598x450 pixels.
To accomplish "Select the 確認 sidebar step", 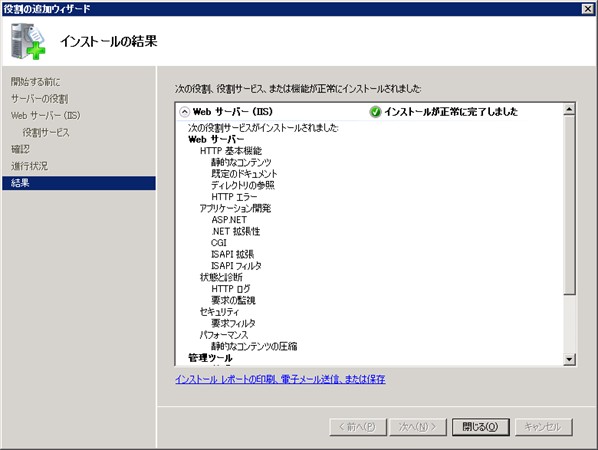I will coord(20,149).
